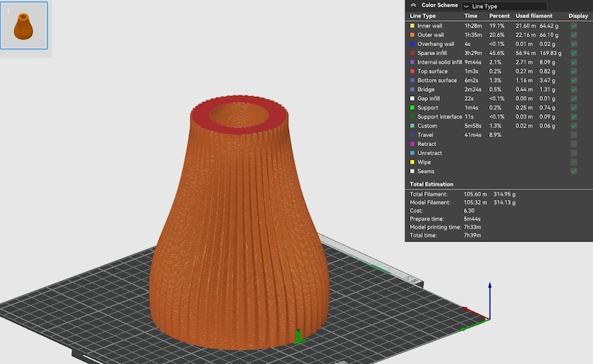Click the Internal solid infill purple swatch

tap(412, 62)
